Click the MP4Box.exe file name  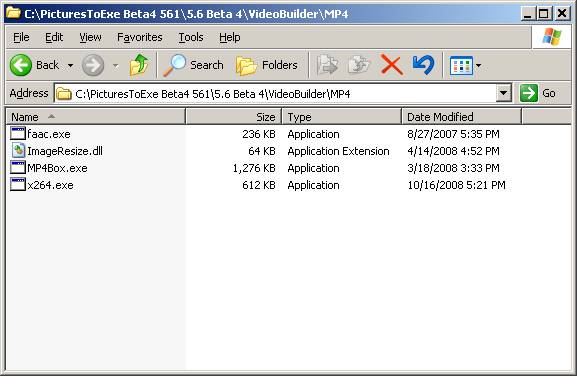click(x=57, y=168)
